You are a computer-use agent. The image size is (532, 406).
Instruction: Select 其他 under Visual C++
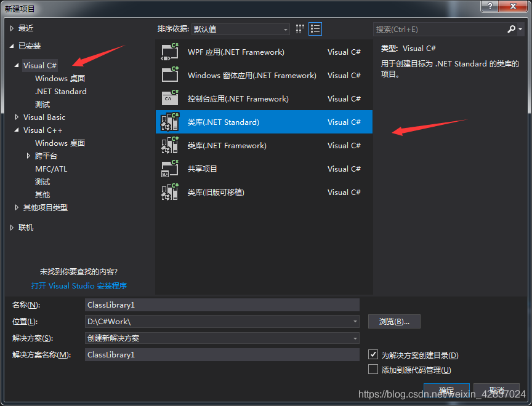point(42,195)
